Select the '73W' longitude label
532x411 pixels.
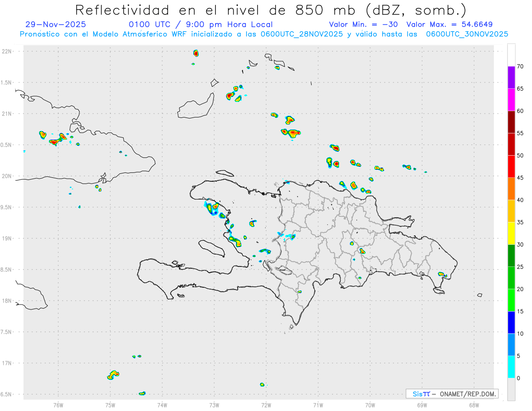pyautogui.click(x=214, y=405)
